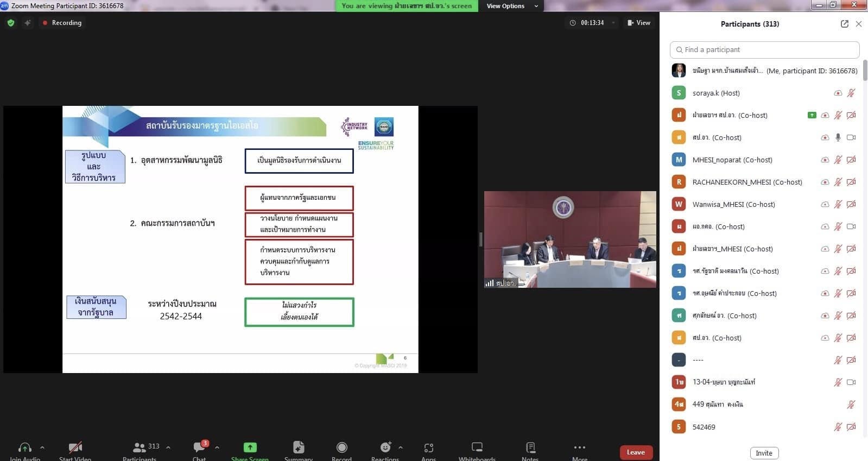The width and height of the screenshot is (868, 461).
Task: Select Wanwisa_MHESI (Co-host) row
Action: (x=764, y=204)
